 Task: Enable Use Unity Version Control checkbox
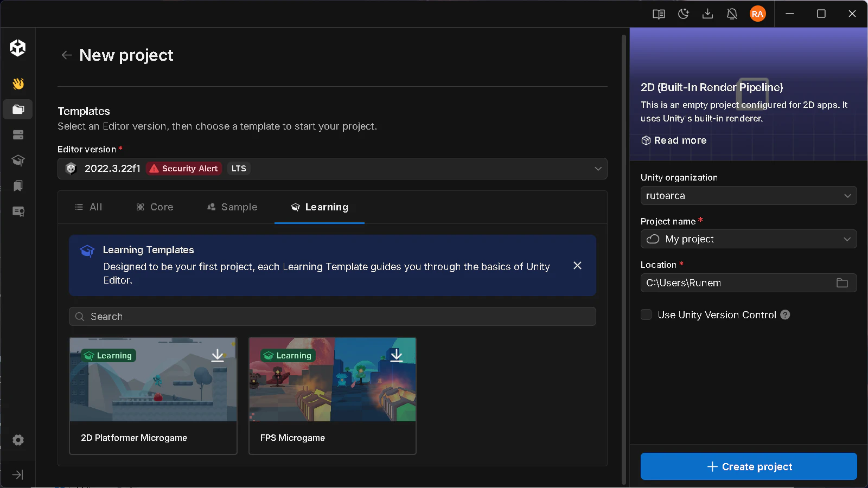click(x=646, y=315)
